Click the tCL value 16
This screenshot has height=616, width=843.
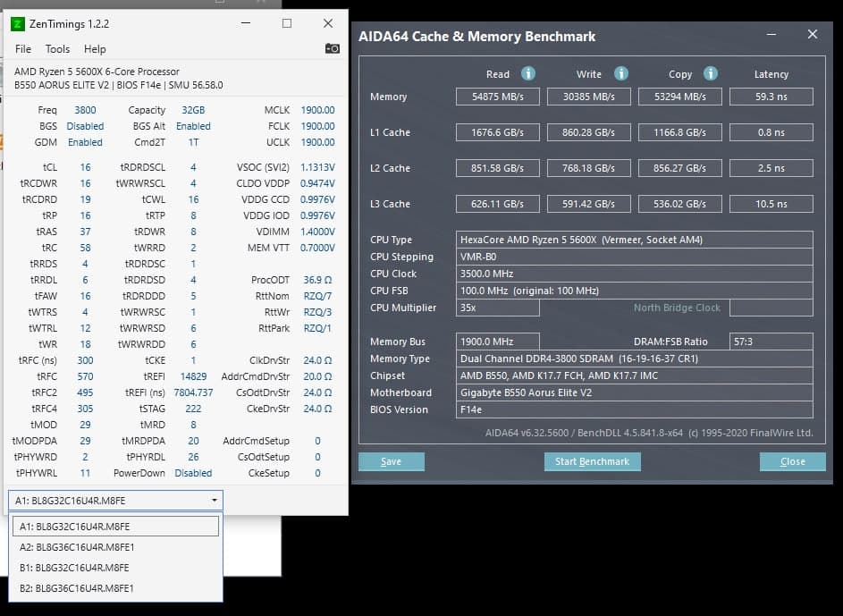point(86,167)
